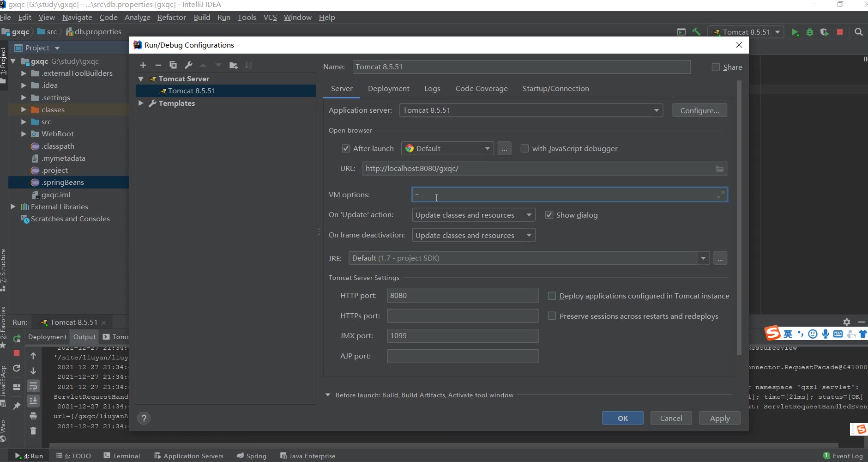Collapse the Tomcat Server tree node
Image resolution: width=868 pixels, height=462 pixels.
141,79
